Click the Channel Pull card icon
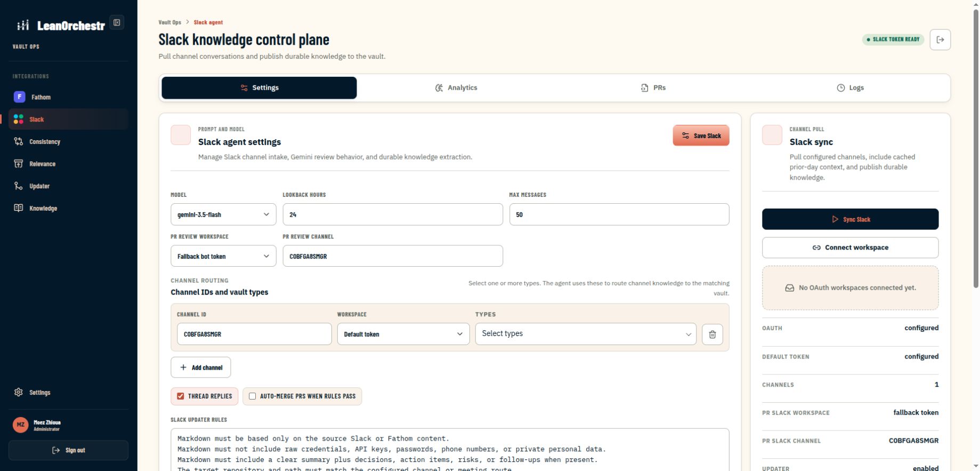The image size is (980, 471). point(772,135)
